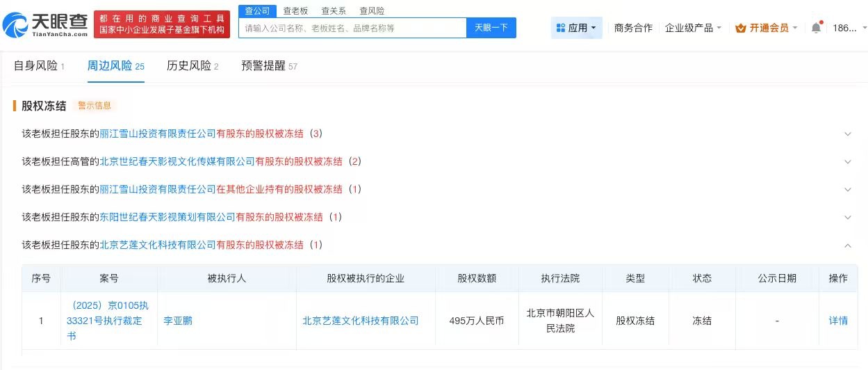Open the 企业级产品 dropdown
The height and width of the screenshot is (370, 868).
[693, 28]
